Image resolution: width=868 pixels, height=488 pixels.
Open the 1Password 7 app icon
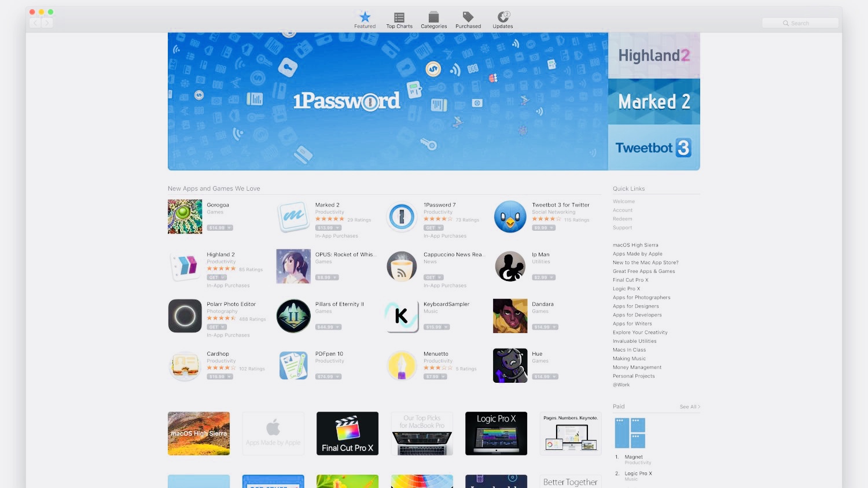point(402,217)
